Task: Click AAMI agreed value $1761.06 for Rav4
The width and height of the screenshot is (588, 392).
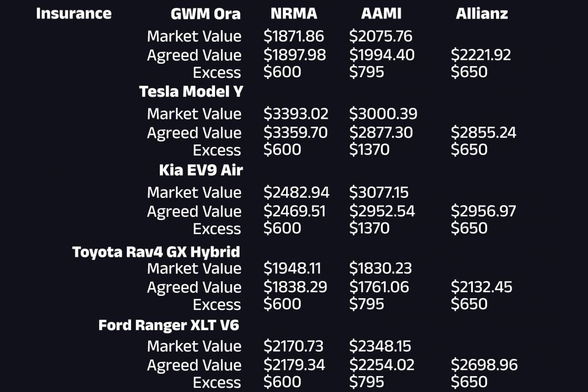Action: coord(379,287)
